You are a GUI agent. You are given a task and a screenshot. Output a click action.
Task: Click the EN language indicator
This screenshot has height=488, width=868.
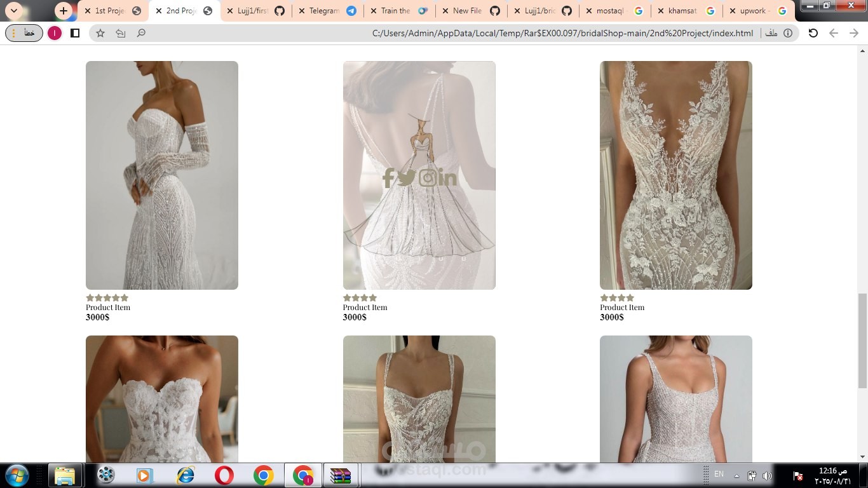pyautogui.click(x=719, y=474)
